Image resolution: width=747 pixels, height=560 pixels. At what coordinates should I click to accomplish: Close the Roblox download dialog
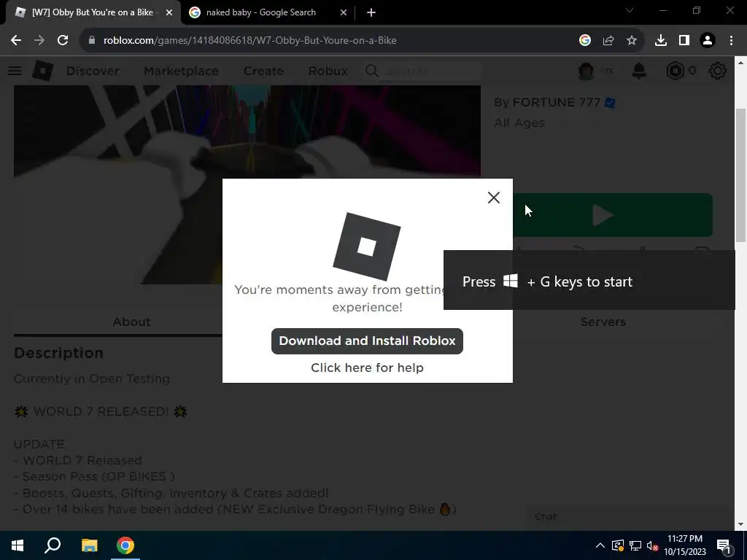pos(494,198)
